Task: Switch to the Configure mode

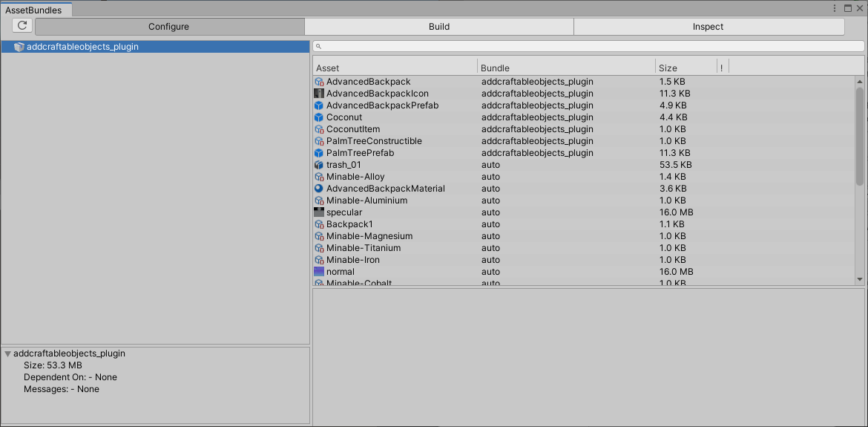Action: (169, 27)
